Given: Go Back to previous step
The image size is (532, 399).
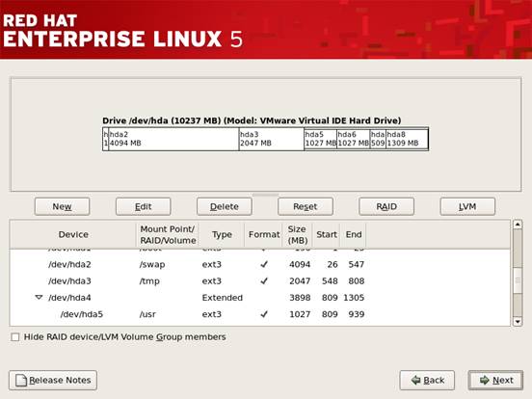Looking at the screenshot, I should tap(427, 380).
